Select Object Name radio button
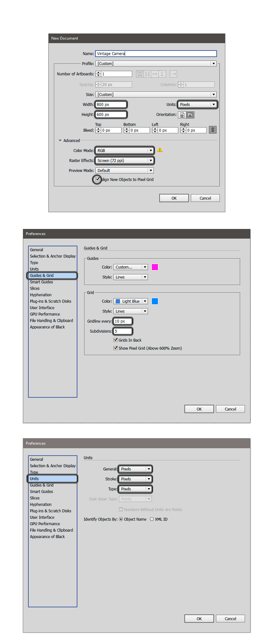Viewport: 274px width, 644px height. [121, 519]
